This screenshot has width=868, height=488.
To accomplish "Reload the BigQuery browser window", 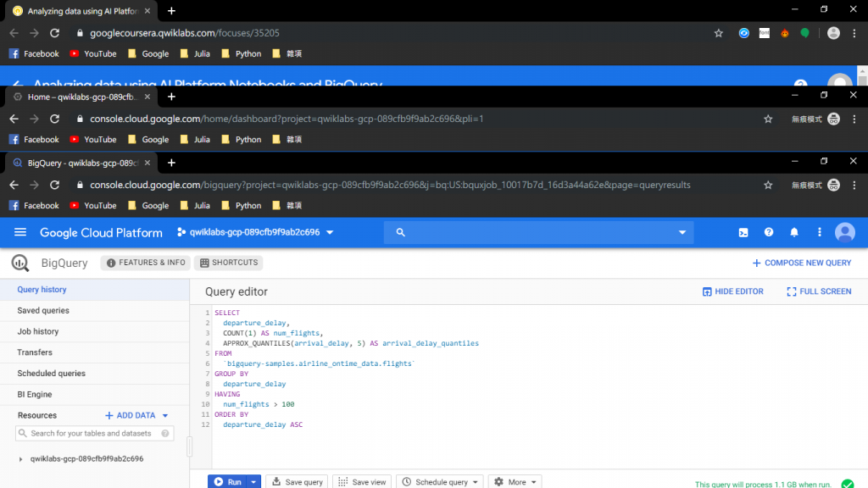I will (x=55, y=185).
